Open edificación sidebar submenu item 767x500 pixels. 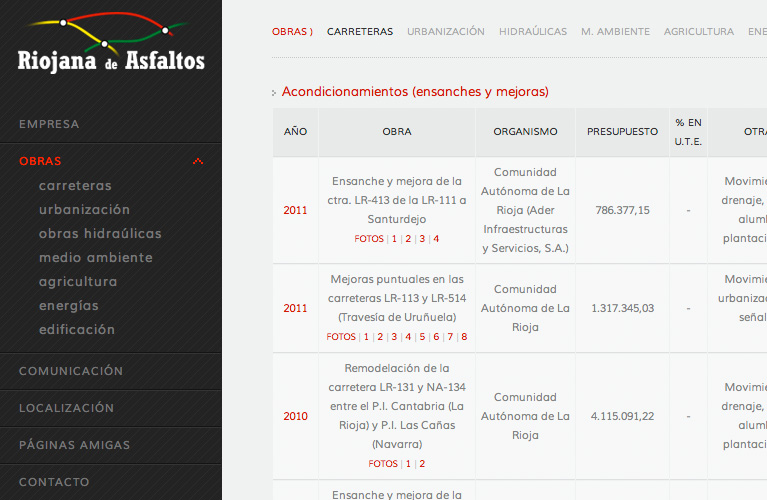pyautogui.click(x=77, y=330)
